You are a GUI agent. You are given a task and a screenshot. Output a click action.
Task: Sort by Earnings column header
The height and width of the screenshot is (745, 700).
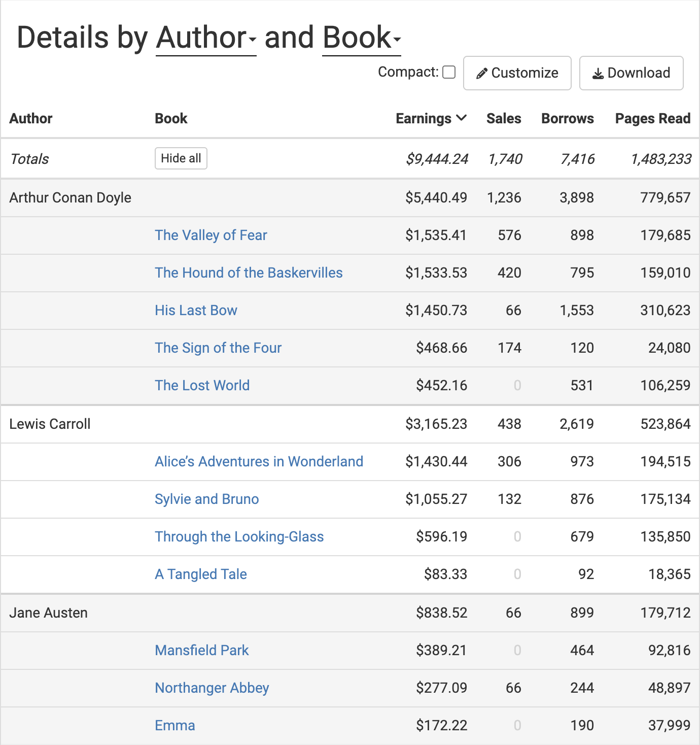[431, 118]
